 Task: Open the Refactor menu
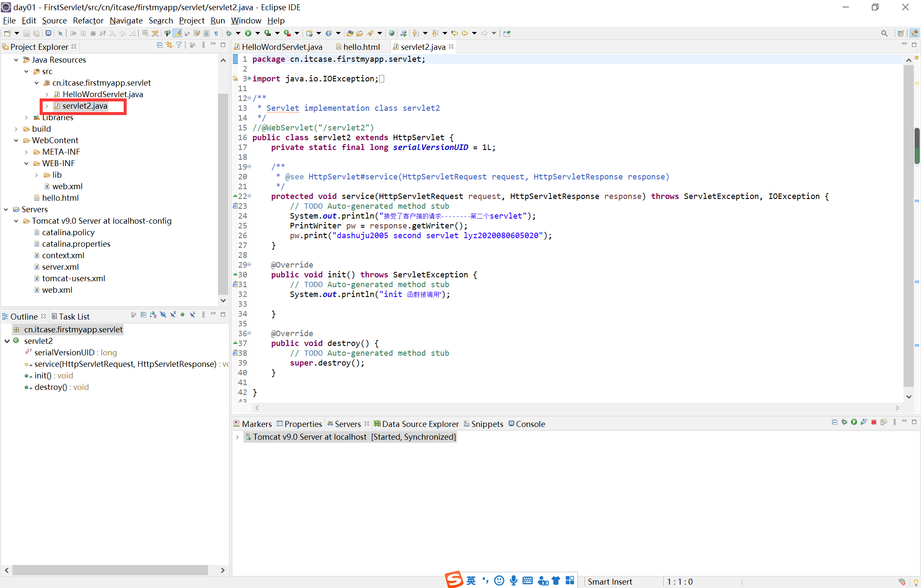coord(88,20)
